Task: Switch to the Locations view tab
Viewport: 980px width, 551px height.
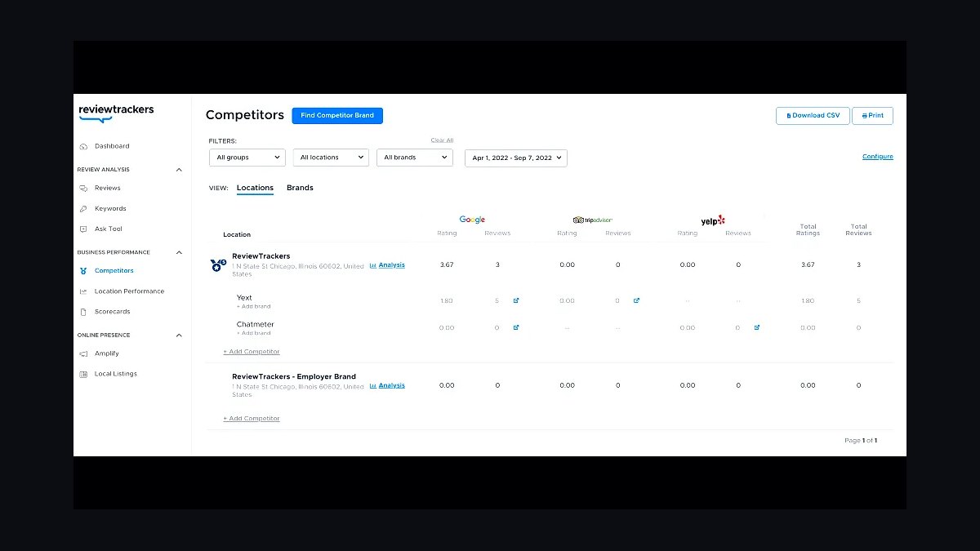Action: click(x=255, y=188)
